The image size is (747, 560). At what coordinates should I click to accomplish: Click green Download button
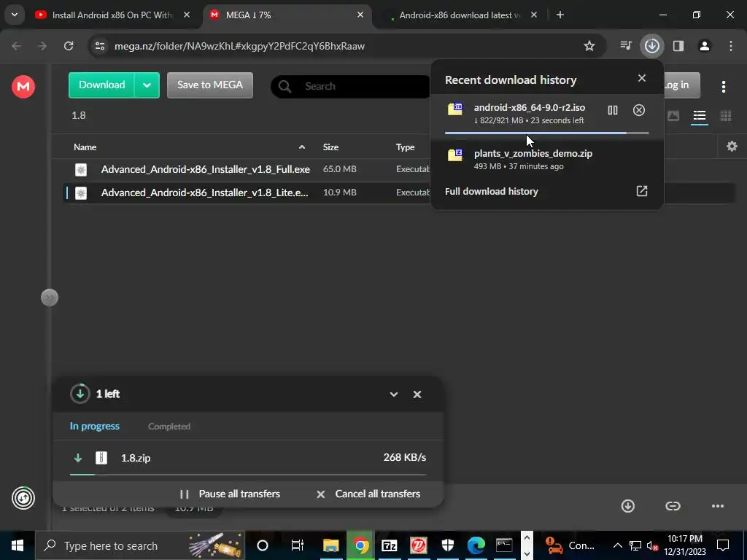(101, 85)
